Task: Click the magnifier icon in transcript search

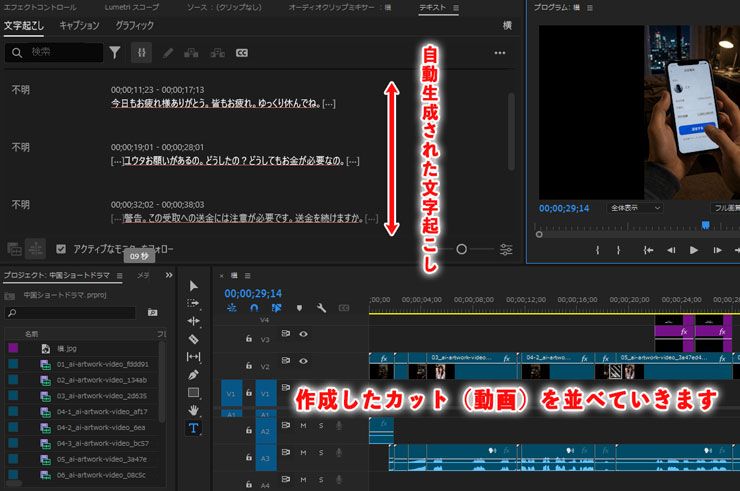Action: [x=17, y=52]
